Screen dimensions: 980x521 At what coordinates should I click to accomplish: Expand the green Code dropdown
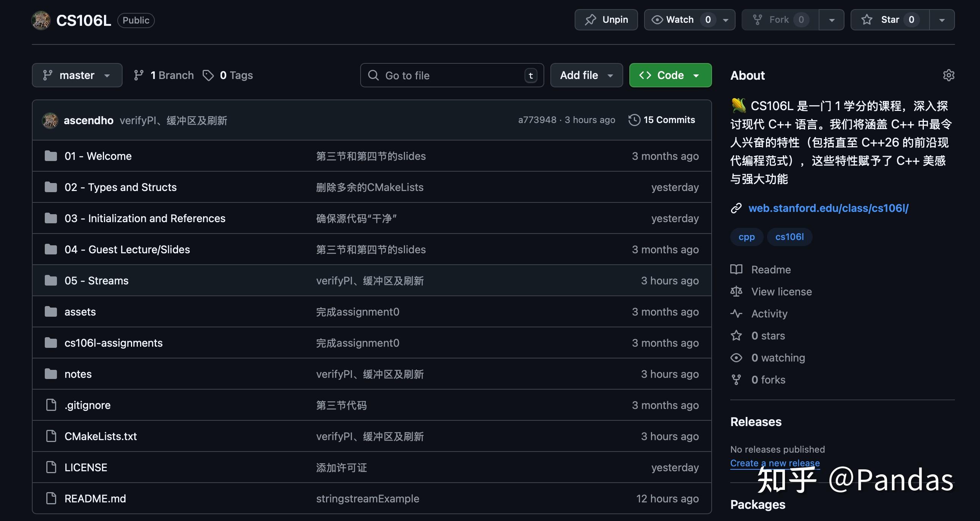tap(670, 75)
